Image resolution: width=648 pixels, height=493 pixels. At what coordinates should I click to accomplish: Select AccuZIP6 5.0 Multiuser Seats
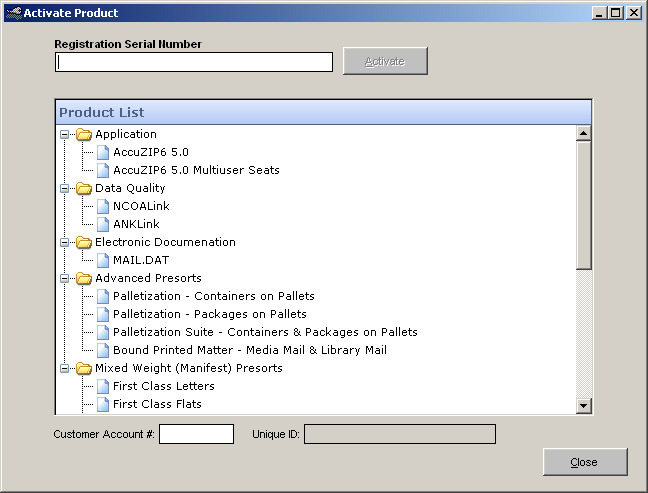196,170
